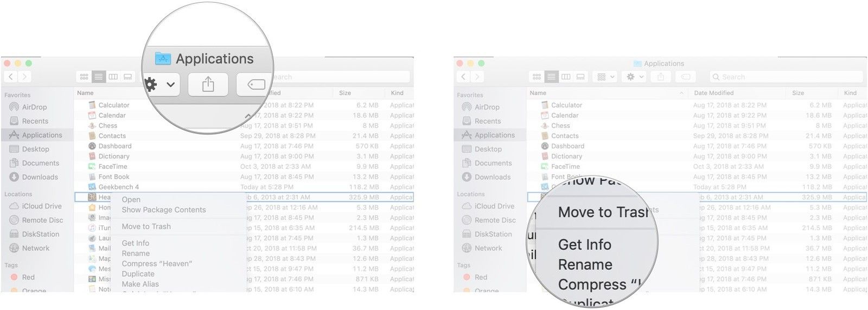The height and width of the screenshot is (310, 868).
Task: Click the Chess app icon in left window
Action: (x=92, y=125)
